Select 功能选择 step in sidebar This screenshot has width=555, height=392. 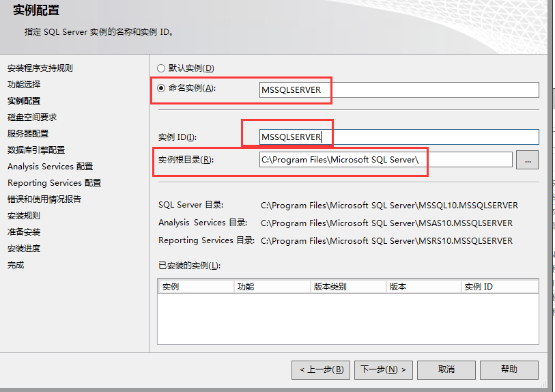pos(24,84)
